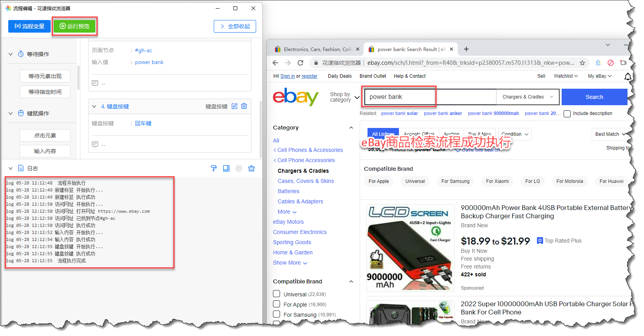Check the For Samsung brand checkbox
Viewport: 644px width, 336px height.
click(277, 314)
